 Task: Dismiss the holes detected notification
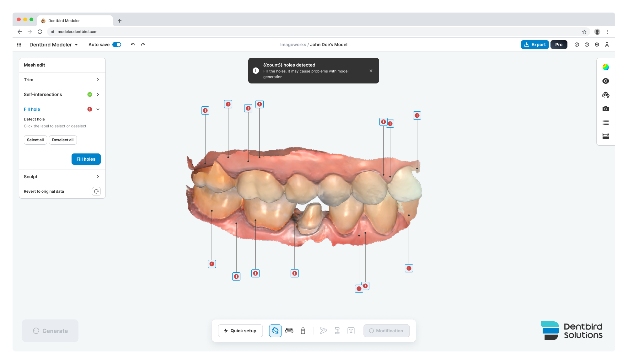[371, 71]
